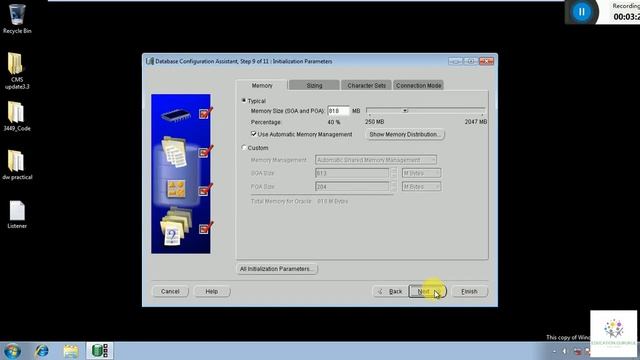Click the dialog title bar application icon

point(150,61)
